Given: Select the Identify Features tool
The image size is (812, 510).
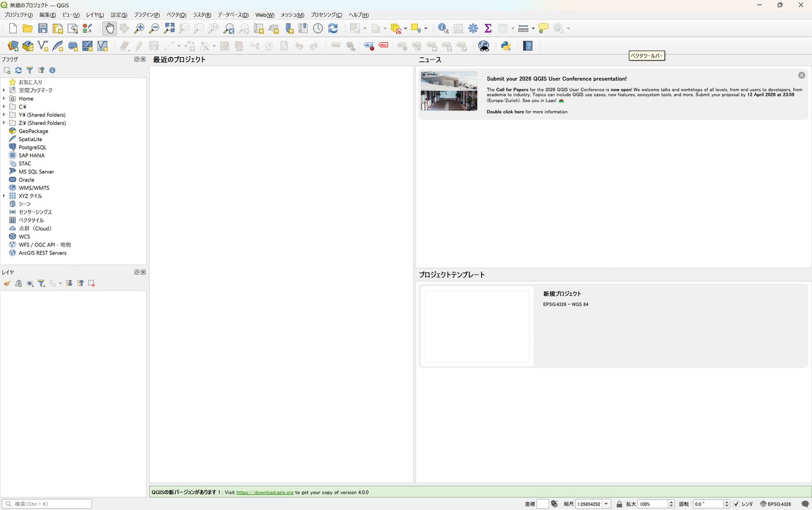Looking at the screenshot, I should (x=443, y=28).
